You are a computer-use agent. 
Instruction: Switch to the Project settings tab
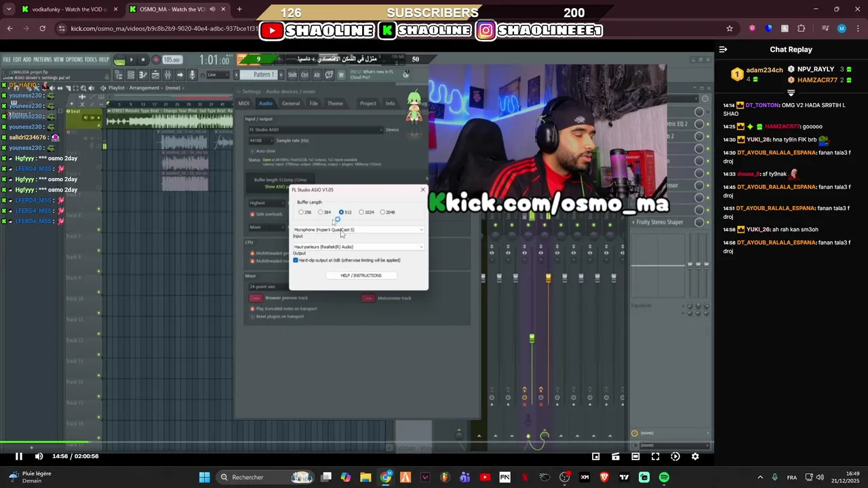[x=368, y=103]
